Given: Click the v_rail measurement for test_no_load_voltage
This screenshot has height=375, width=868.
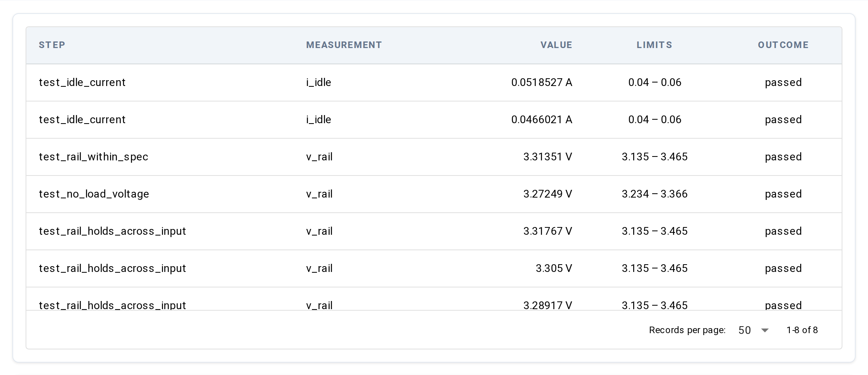Looking at the screenshot, I should tap(319, 194).
